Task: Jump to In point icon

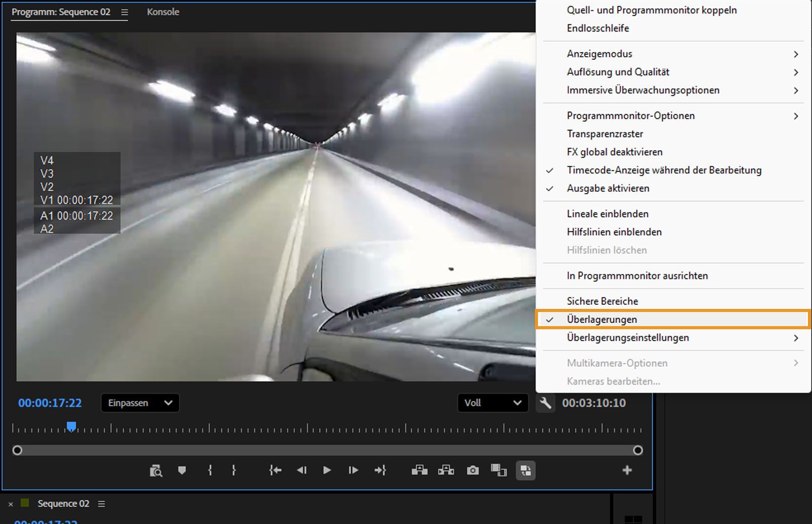Action: tap(275, 470)
